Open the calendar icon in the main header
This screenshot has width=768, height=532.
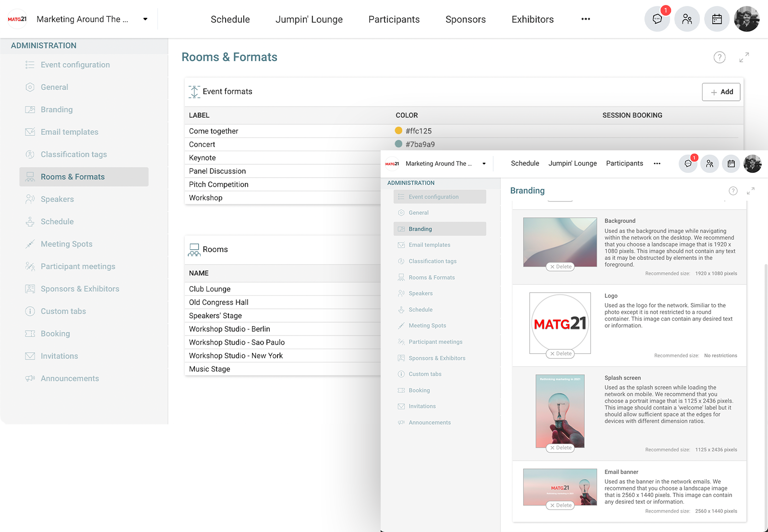717,19
